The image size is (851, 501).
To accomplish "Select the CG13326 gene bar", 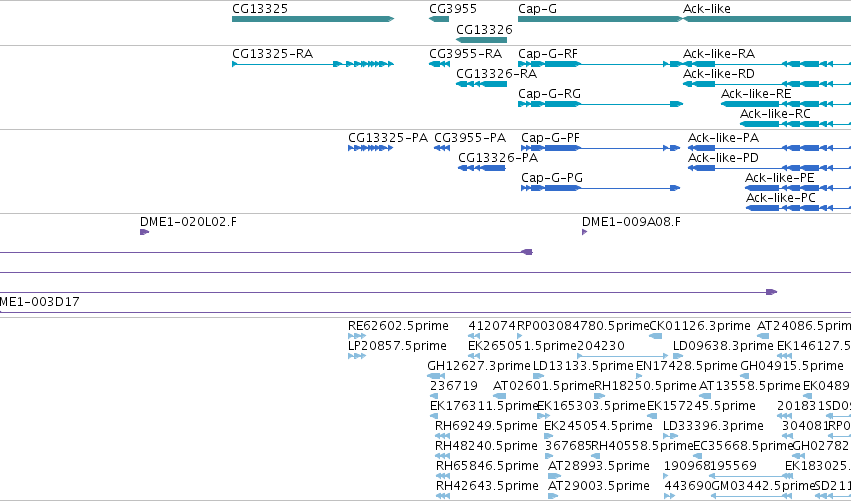I will pyautogui.click(x=481, y=40).
